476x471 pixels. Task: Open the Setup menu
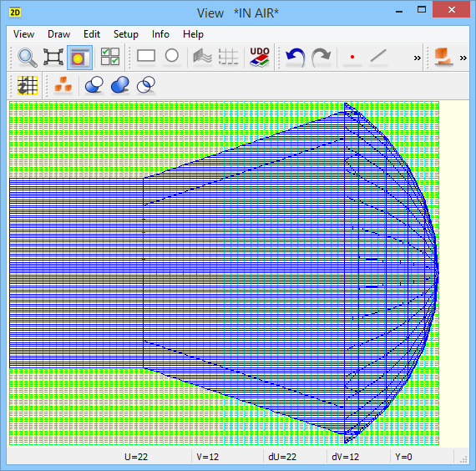[x=125, y=34]
